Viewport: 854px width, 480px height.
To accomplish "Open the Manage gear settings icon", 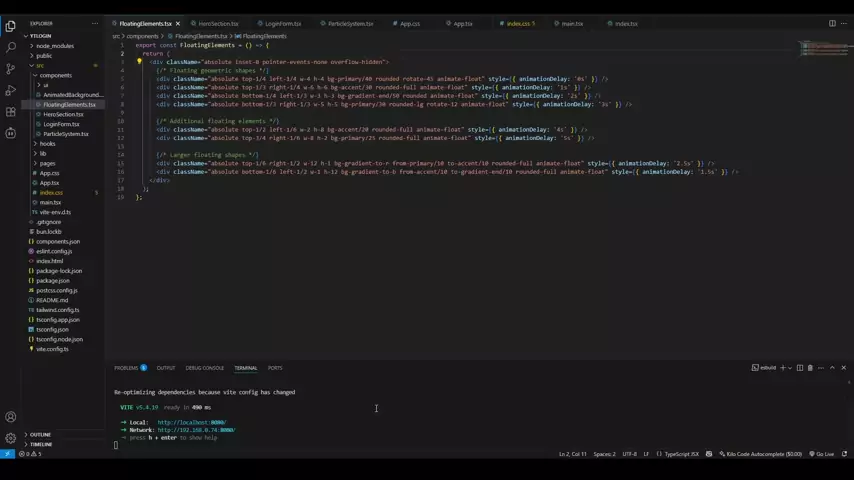I will (11, 438).
